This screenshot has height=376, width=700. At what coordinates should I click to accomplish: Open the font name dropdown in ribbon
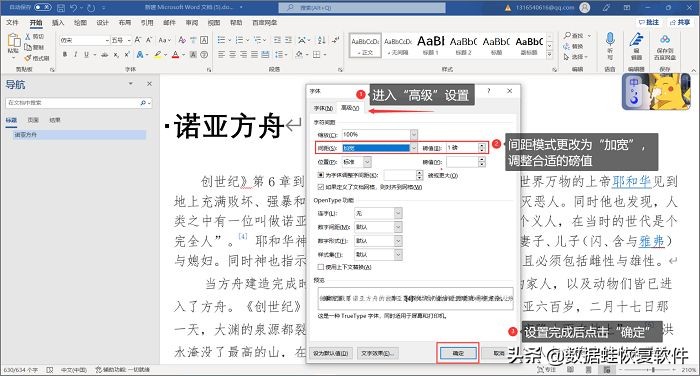pos(107,40)
